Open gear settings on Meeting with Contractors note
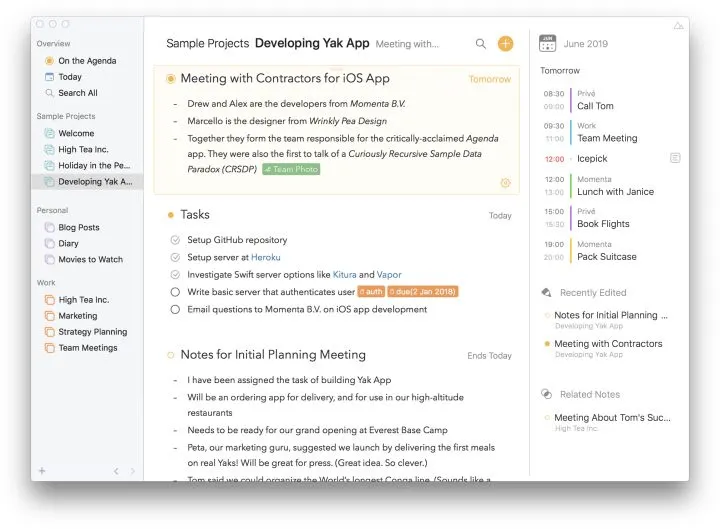Screen dimensions: 720x529 coord(505,183)
